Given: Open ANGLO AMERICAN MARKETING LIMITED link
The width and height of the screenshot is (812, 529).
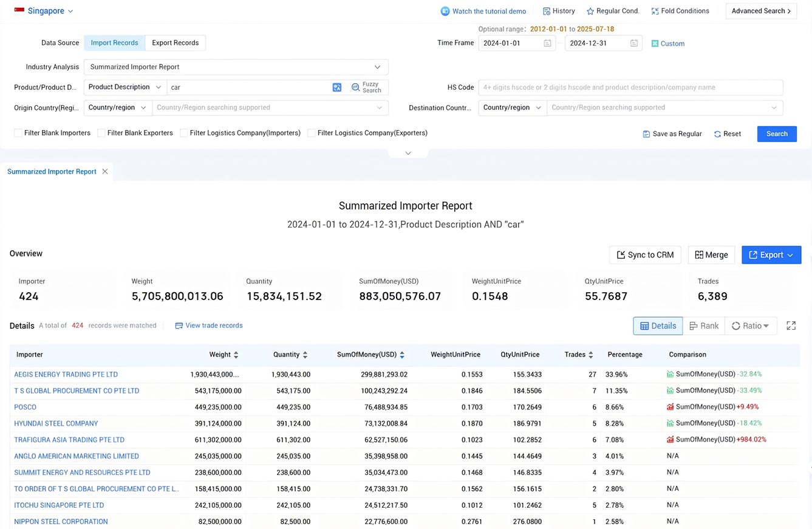Looking at the screenshot, I should click(x=77, y=456).
